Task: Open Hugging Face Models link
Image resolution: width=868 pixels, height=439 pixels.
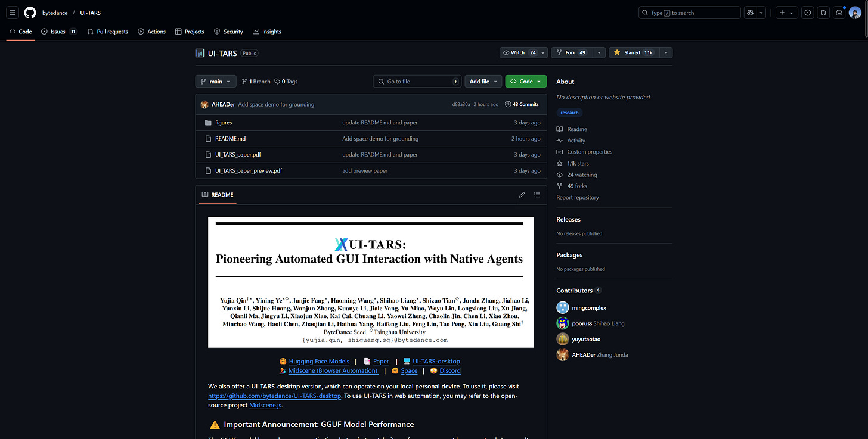Action: [x=319, y=362]
